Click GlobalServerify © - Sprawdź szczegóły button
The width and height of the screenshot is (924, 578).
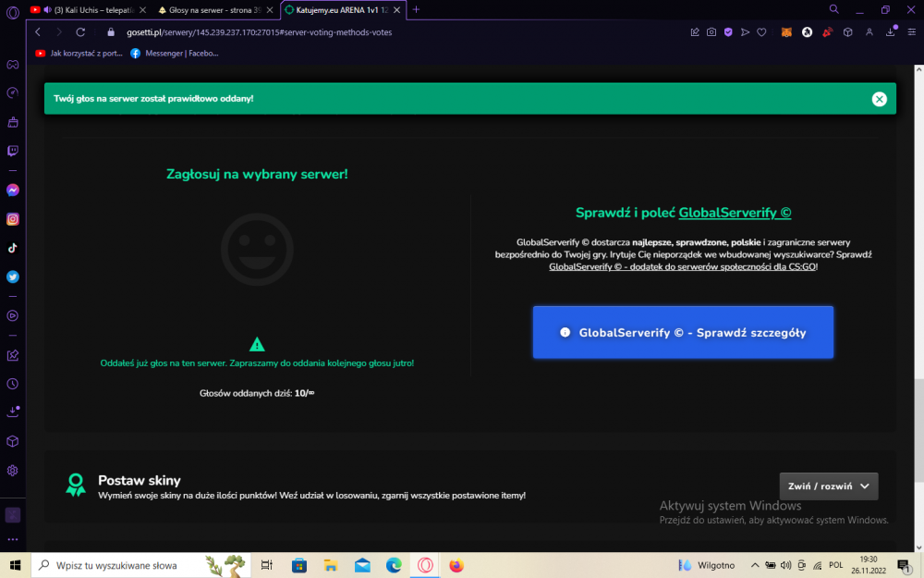(x=683, y=332)
